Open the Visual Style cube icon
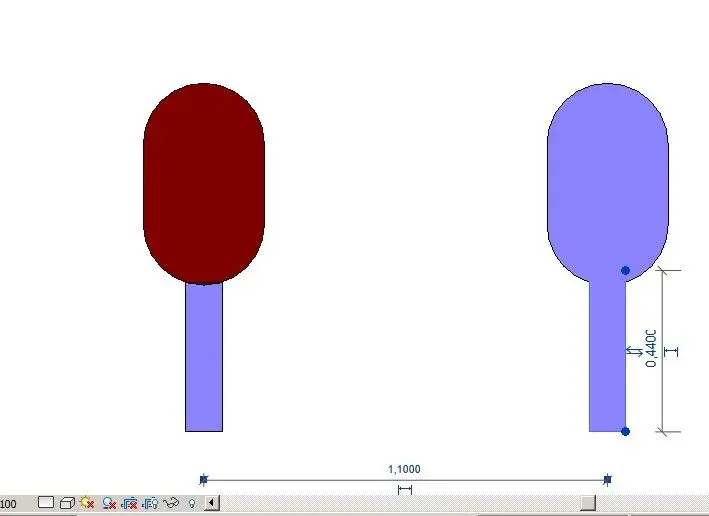The height and width of the screenshot is (516, 709). [67, 503]
